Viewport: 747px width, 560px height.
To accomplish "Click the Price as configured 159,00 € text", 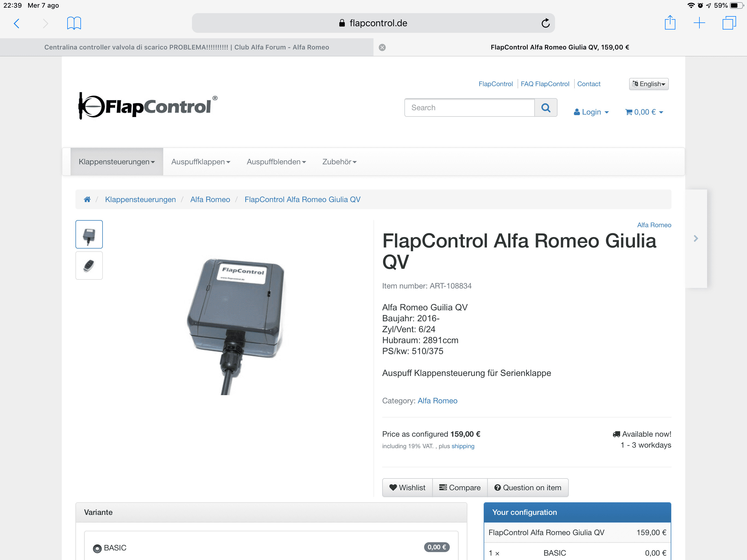I will tap(431, 434).
